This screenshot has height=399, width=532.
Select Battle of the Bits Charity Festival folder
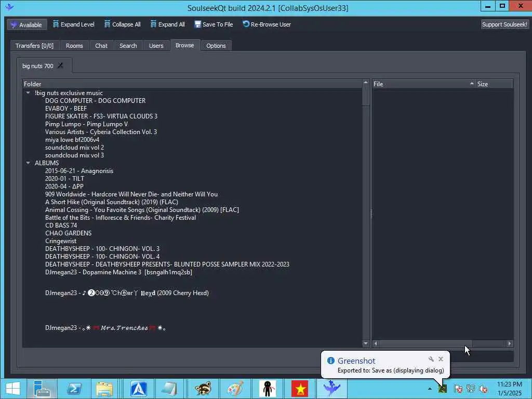pos(121,218)
